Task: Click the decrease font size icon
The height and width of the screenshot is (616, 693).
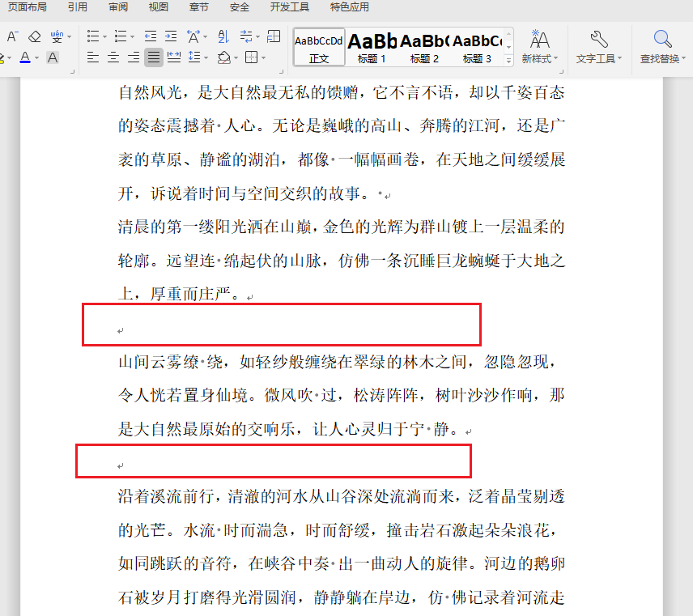Action: (12, 36)
